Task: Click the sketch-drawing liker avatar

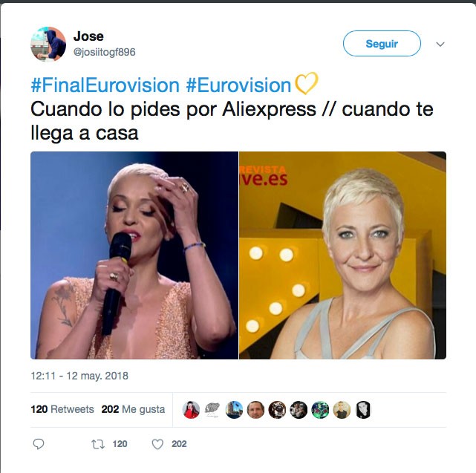Action: coord(212,410)
